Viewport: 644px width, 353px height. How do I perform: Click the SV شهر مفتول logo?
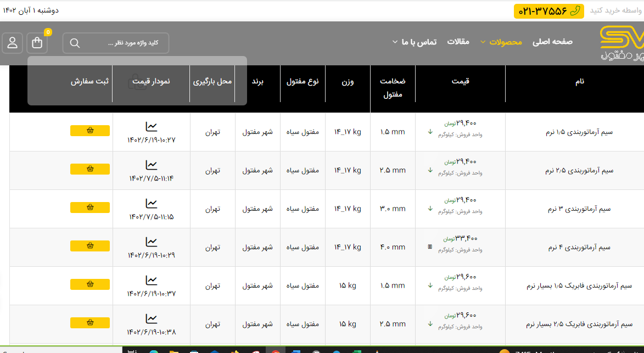coord(621,43)
